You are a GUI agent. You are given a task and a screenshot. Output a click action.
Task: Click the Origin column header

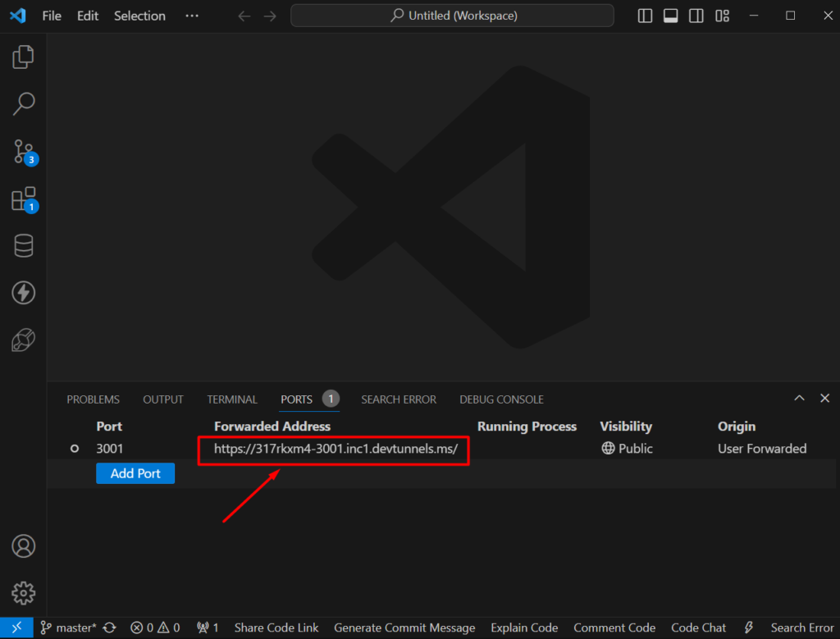point(737,427)
